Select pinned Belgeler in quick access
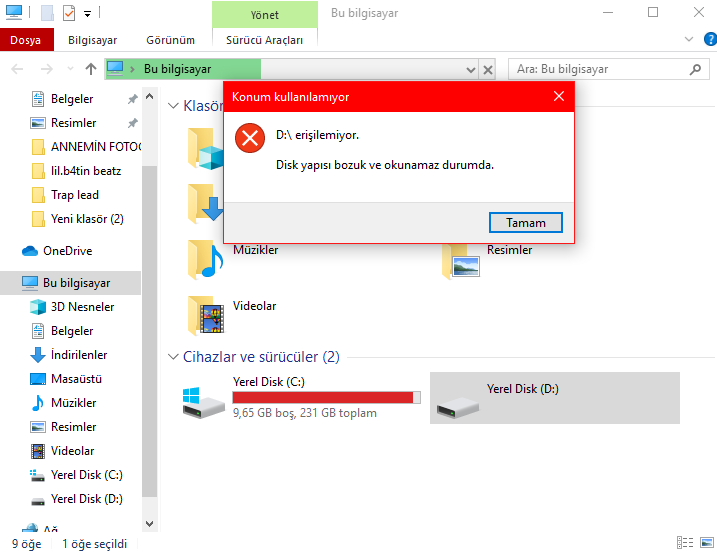 (x=71, y=99)
